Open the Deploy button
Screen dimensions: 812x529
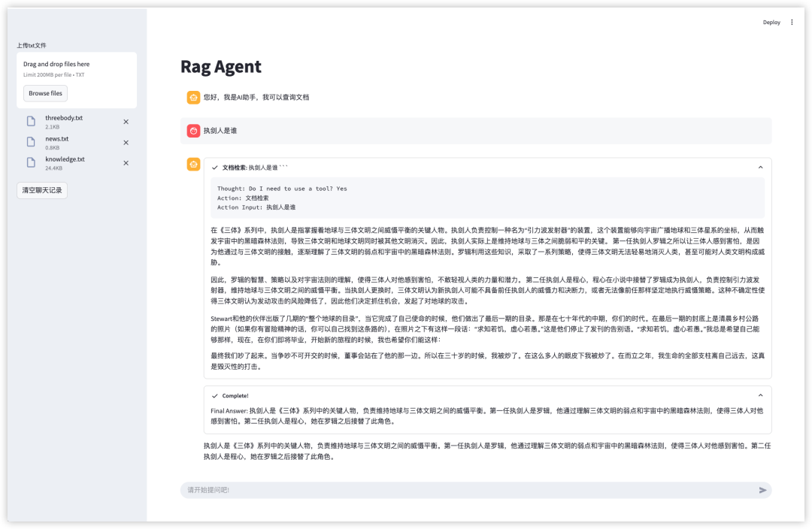pos(771,23)
